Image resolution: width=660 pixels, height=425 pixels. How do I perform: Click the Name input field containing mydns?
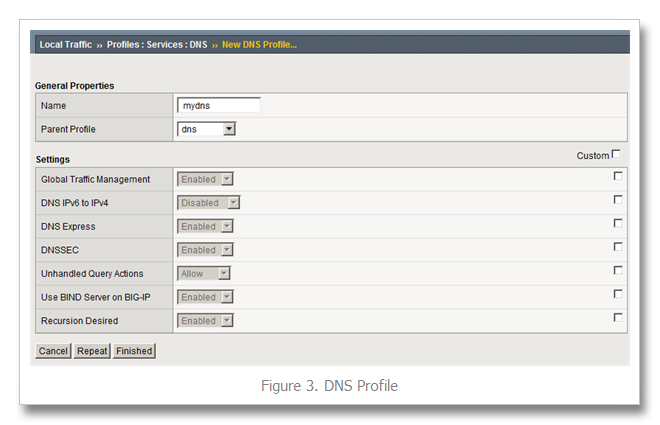[219, 105]
